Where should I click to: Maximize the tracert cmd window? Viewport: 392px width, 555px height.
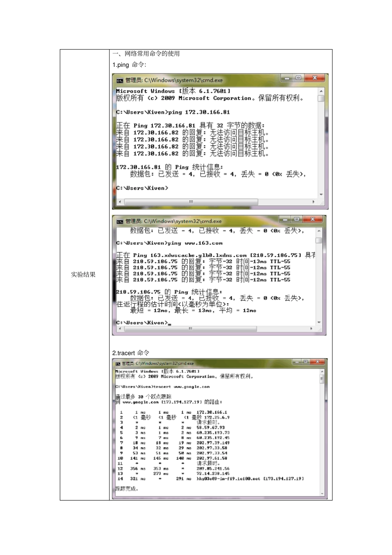pyautogui.click(x=305, y=362)
